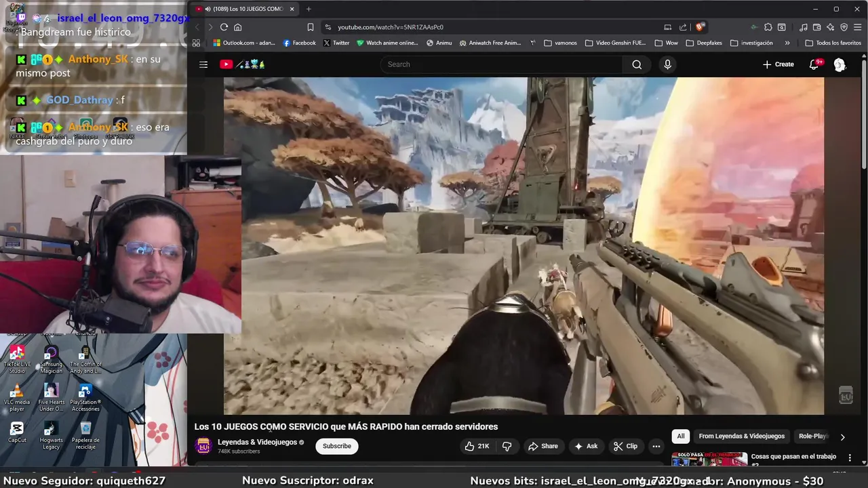Image resolution: width=868 pixels, height=488 pixels.
Task: Open the YouTube guide hamburger menu
Action: click(203, 64)
